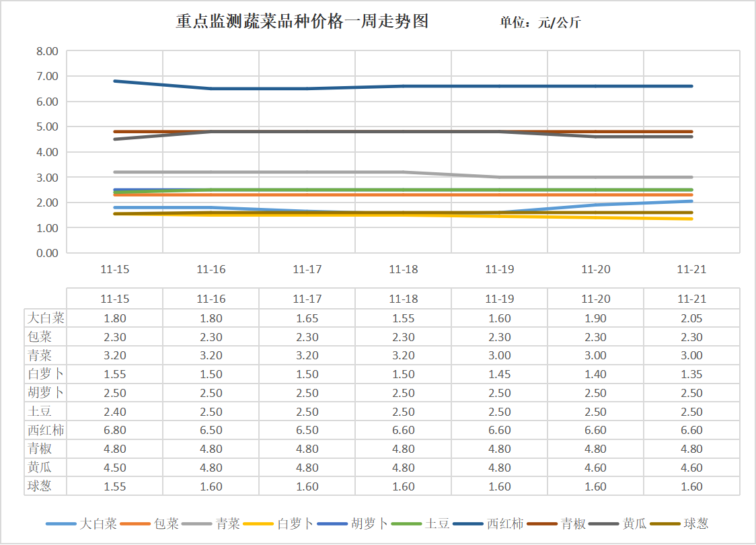Viewport: 756px width, 545px height.
Task: Click the 1.35 cell in 白萝卜 row
Action: point(691,374)
